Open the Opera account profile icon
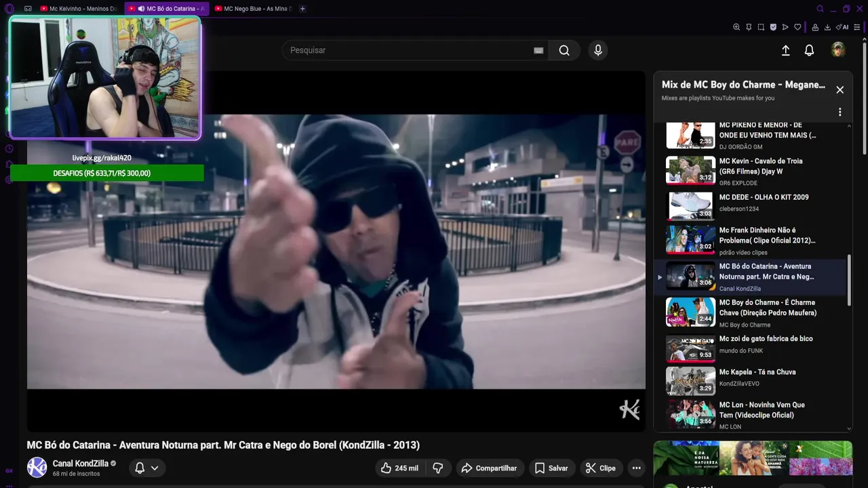868x488 pixels. click(816, 27)
